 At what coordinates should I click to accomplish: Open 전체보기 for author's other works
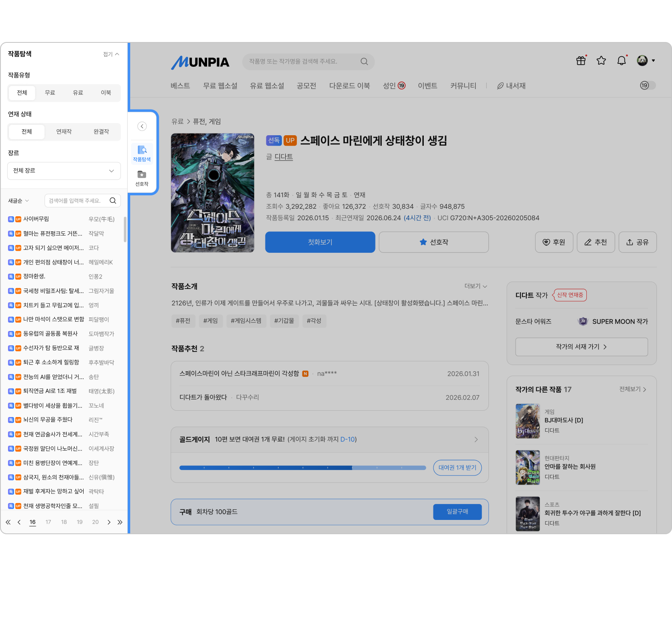coord(633,389)
